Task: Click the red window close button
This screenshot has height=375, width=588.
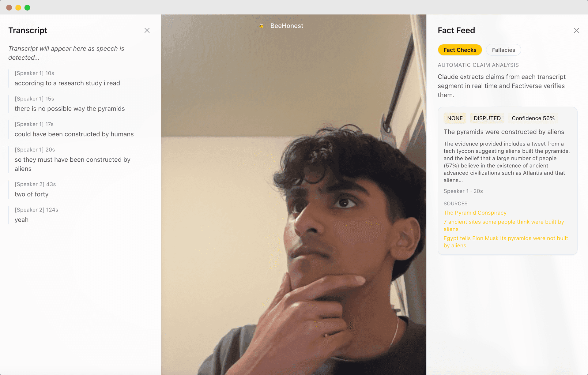Action: [x=9, y=8]
